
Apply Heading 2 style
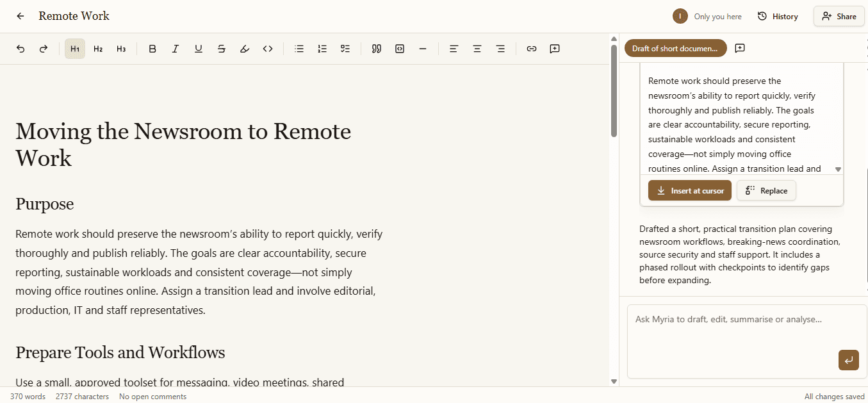tap(98, 49)
